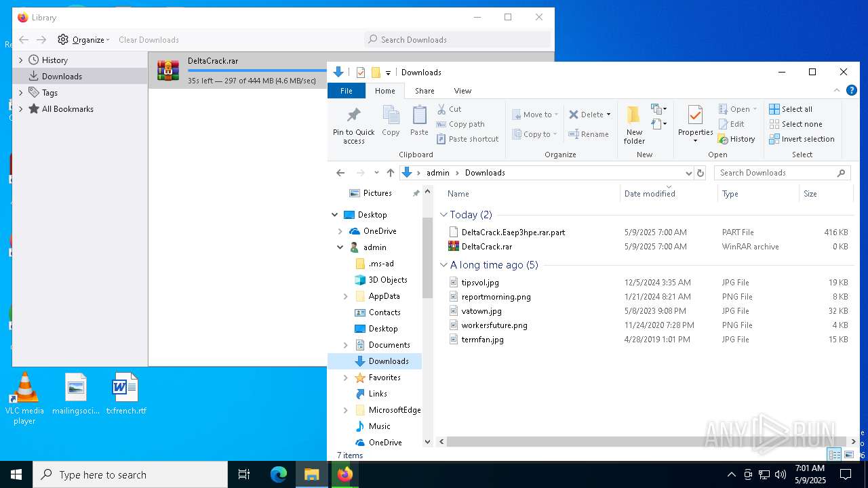Select DeltaCrack.Eaep3hpe.rar.part file

point(513,232)
